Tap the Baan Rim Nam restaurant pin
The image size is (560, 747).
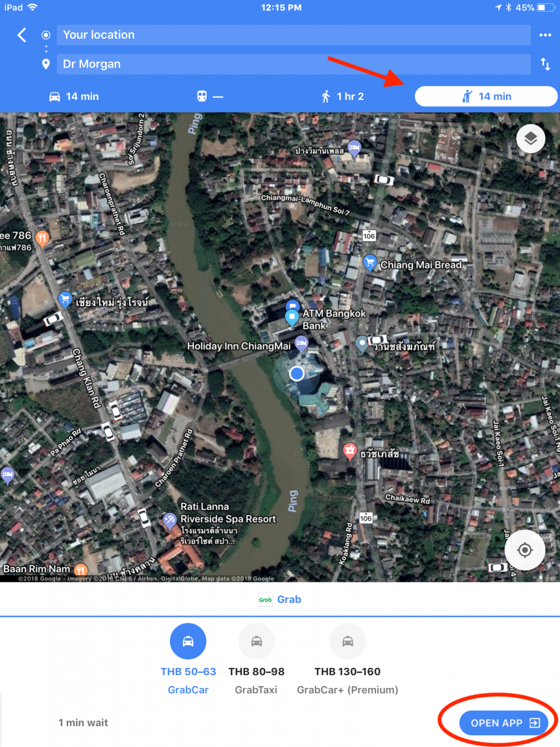[x=81, y=569]
